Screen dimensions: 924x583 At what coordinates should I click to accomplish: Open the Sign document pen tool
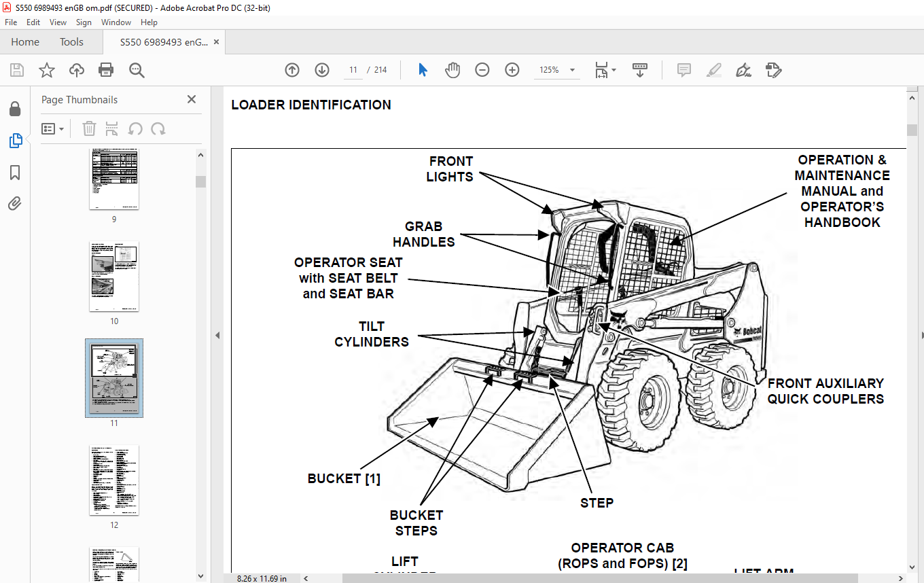point(743,70)
